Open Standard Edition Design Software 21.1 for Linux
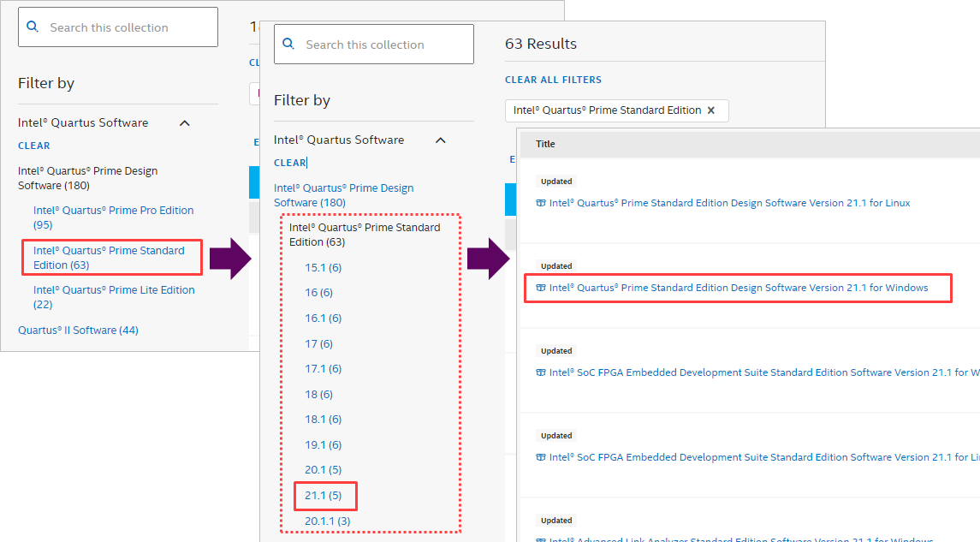This screenshot has height=542, width=980. (x=729, y=203)
